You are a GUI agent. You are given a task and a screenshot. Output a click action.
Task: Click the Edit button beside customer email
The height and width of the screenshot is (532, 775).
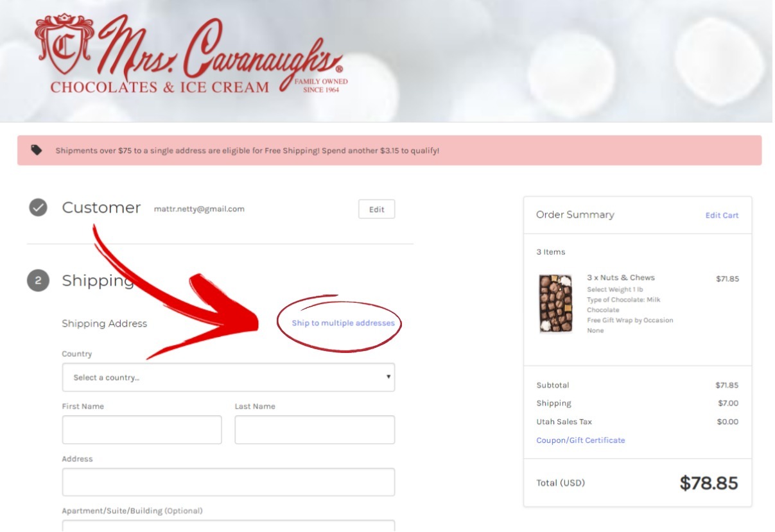[x=376, y=209]
